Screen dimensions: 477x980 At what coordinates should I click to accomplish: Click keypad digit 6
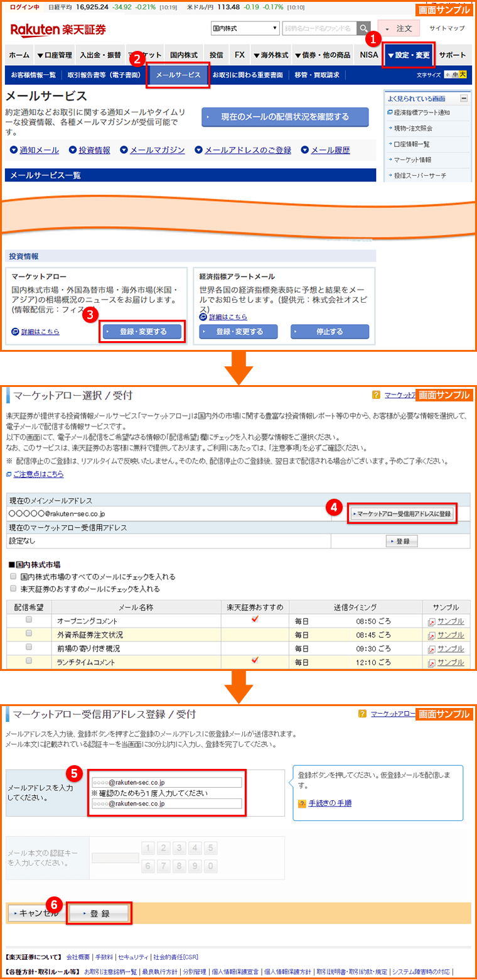(148, 866)
